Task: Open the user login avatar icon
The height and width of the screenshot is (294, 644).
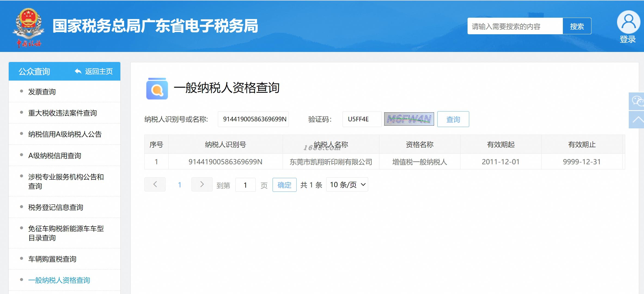Action: click(628, 22)
